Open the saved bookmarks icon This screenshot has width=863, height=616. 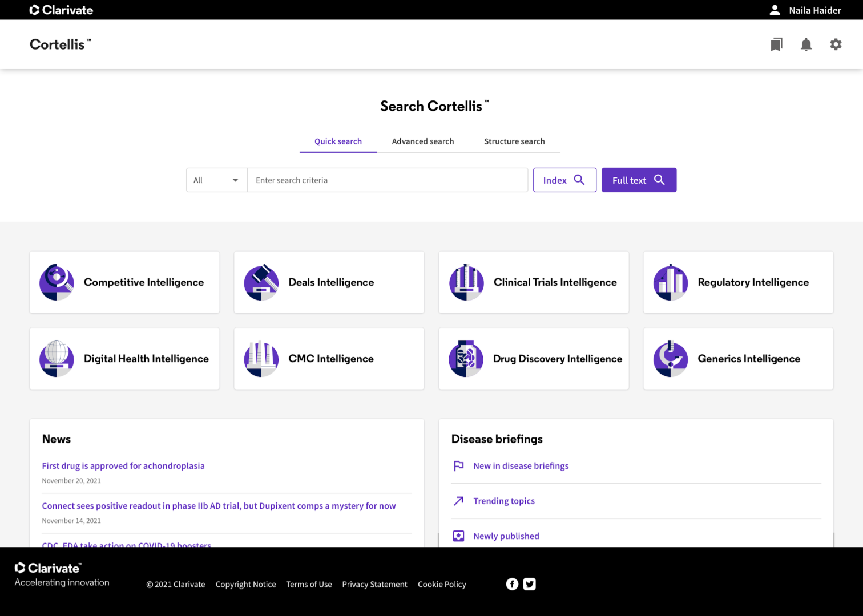pos(776,44)
